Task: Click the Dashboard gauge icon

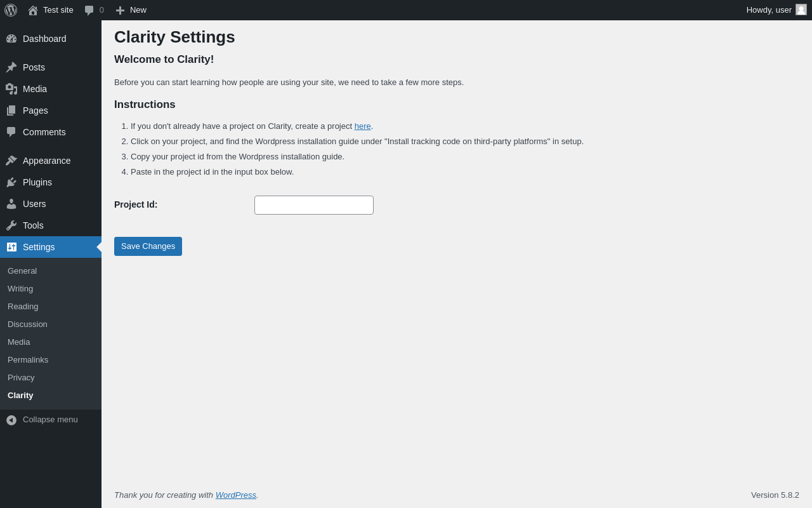Action: coord(11,39)
